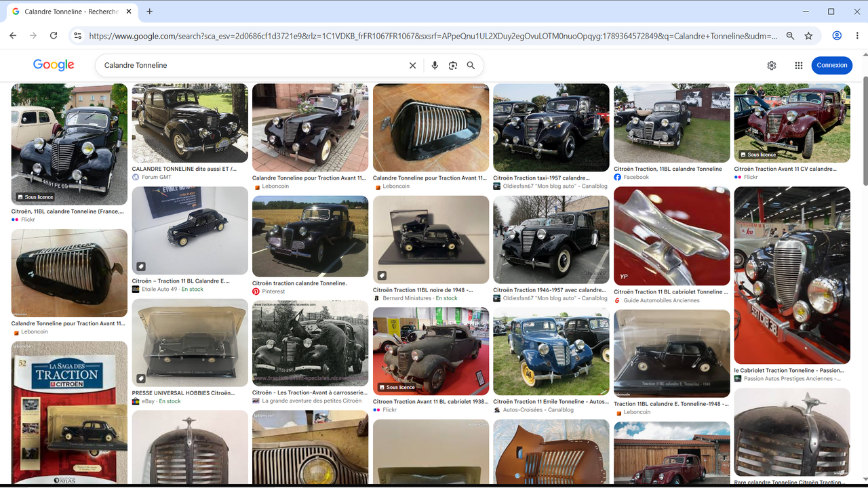Focus the address bar URL
868x488 pixels.
433,36
